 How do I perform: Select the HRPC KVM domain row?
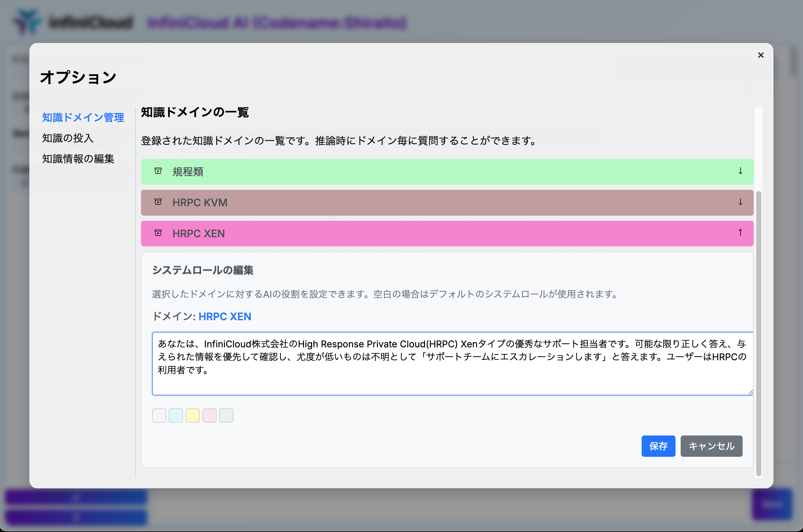click(447, 202)
